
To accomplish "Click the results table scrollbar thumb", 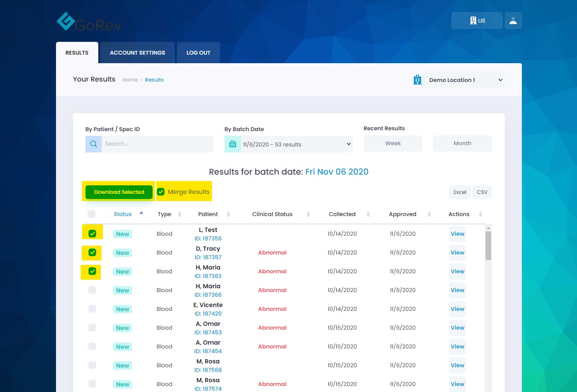I will 488,246.
